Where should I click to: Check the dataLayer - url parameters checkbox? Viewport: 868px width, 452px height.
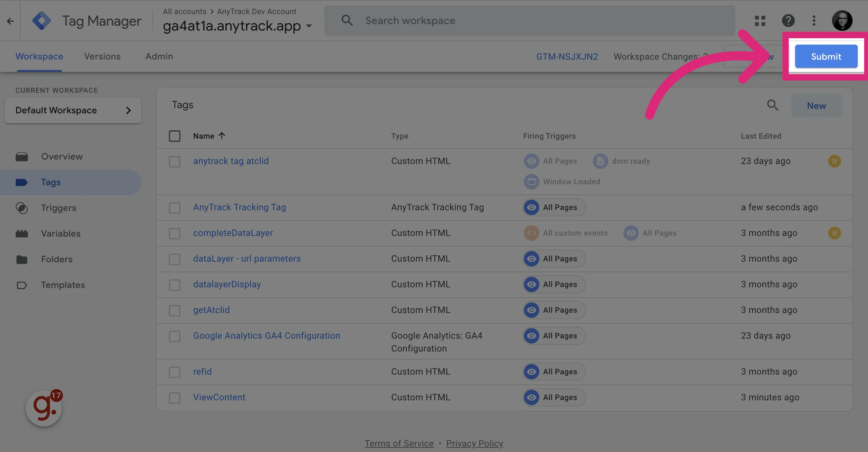[x=175, y=259]
